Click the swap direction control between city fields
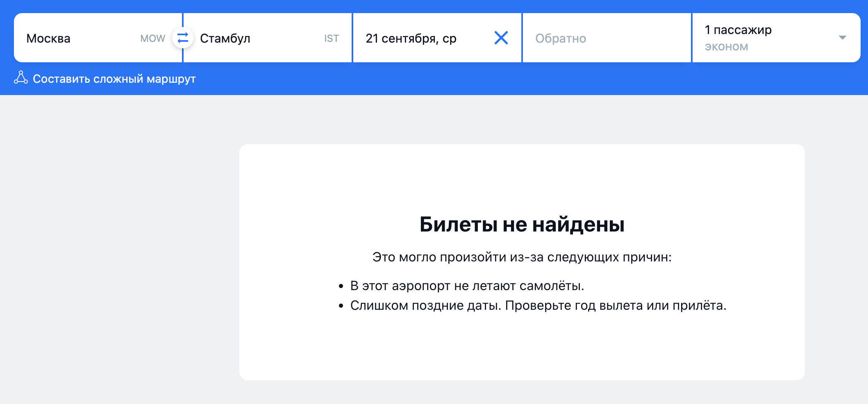868x404 pixels. coord(182,38)
